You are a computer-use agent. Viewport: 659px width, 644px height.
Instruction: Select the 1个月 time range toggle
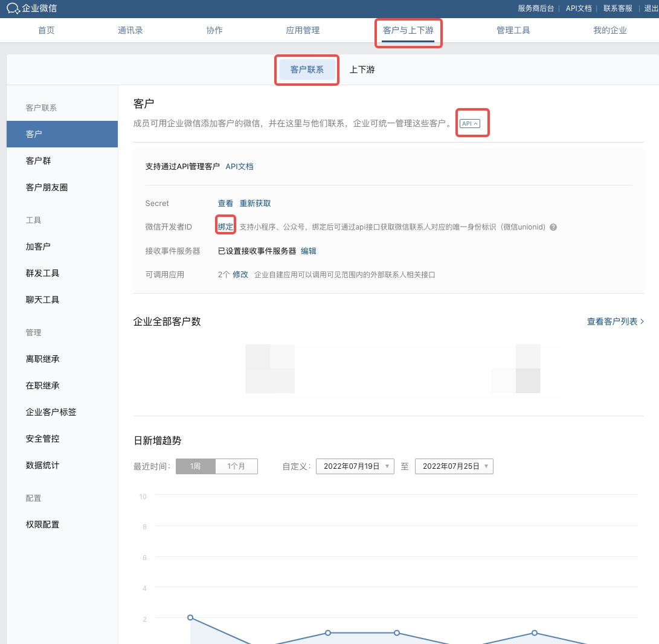[236, 466]
